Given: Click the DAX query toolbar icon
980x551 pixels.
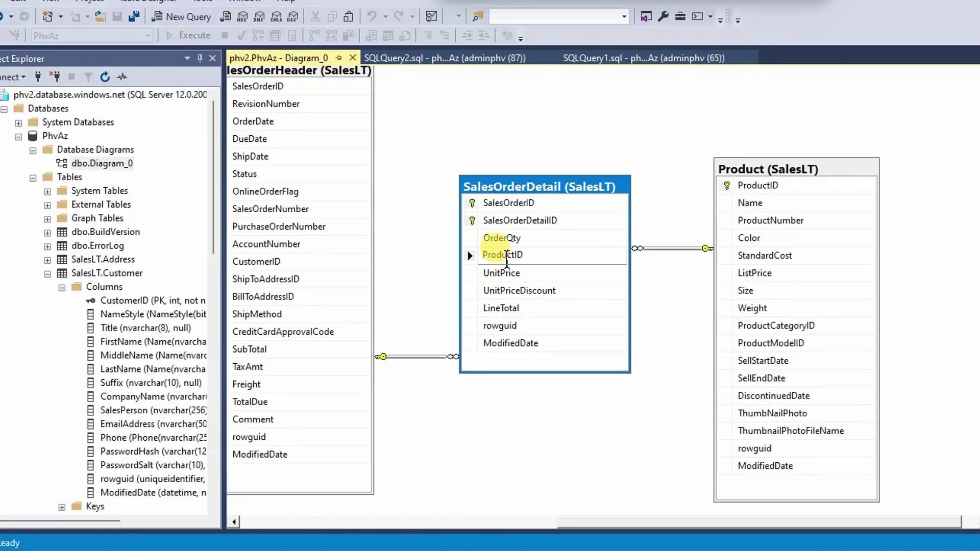Looking at the screenshot, I should pos(292,17).
